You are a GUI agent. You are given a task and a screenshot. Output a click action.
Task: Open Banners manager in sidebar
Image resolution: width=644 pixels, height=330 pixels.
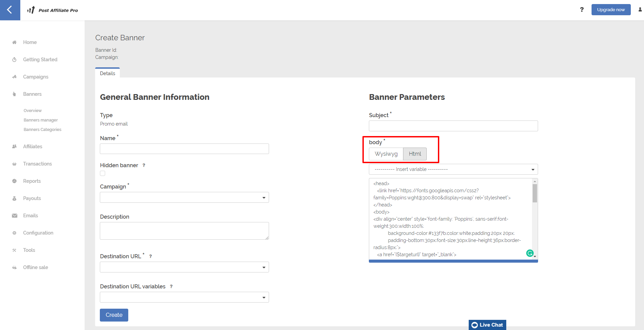pos(41,120)
